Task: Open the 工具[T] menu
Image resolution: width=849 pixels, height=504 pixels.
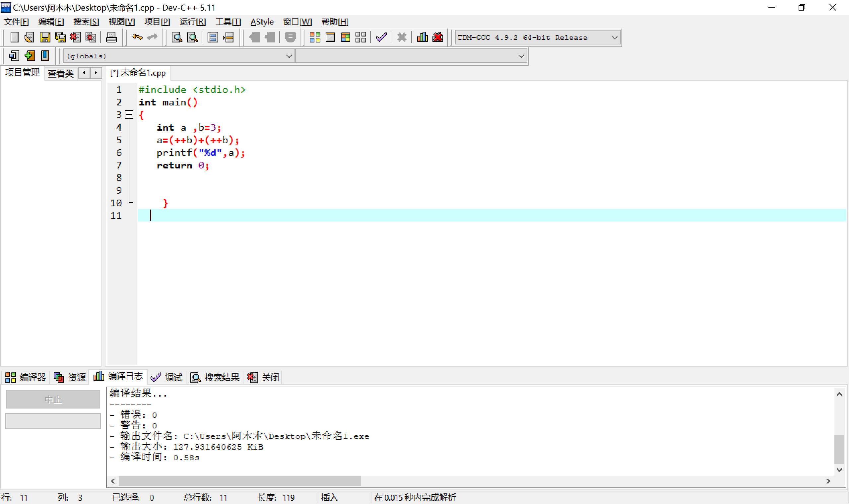Action: tap(228, 22)
